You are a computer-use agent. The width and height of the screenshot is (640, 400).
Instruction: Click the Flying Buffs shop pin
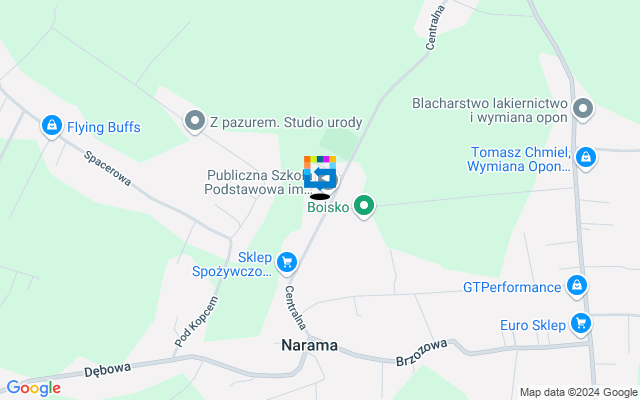pyautogui.click(x=52, y=126)
